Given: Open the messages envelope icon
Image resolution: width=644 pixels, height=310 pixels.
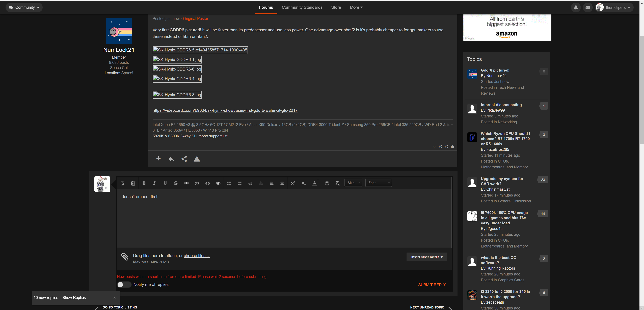Looking at the screenshot, I should (588, 8).
